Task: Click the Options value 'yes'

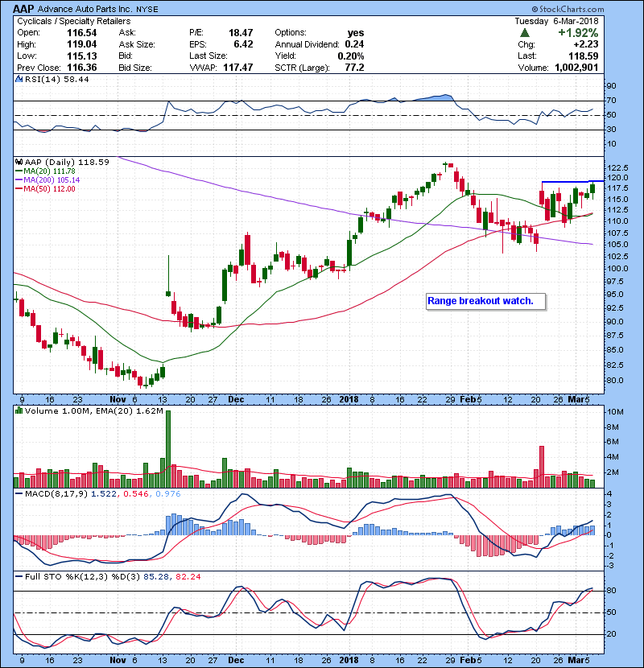Action: (356, 33)
